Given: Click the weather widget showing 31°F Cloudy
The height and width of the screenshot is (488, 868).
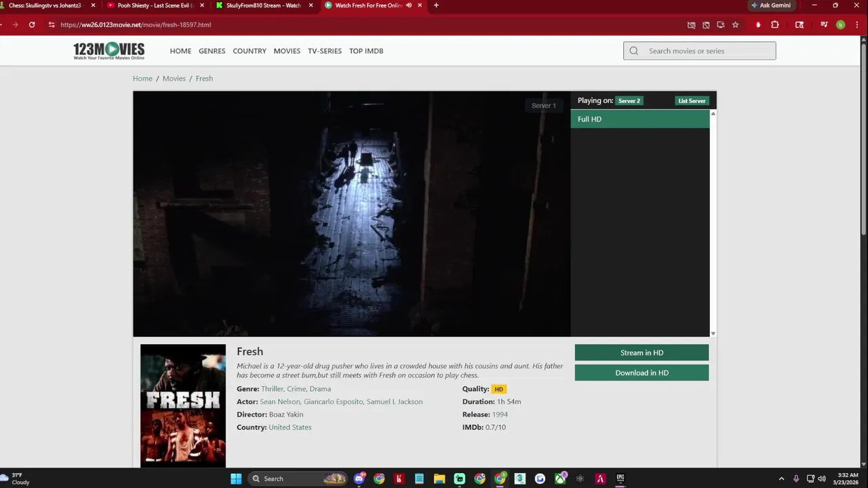Looking at the screenshot, I should (x=16, y=479).
